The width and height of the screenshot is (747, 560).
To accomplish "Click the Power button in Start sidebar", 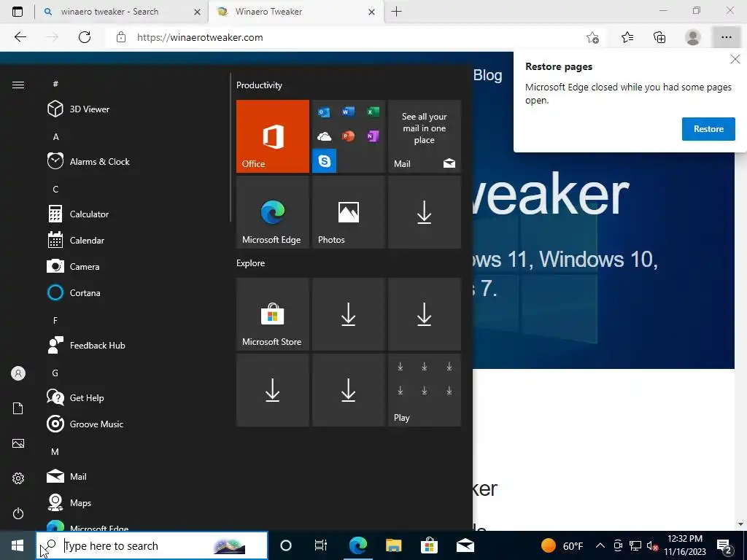I will click(x=18, y=513).
